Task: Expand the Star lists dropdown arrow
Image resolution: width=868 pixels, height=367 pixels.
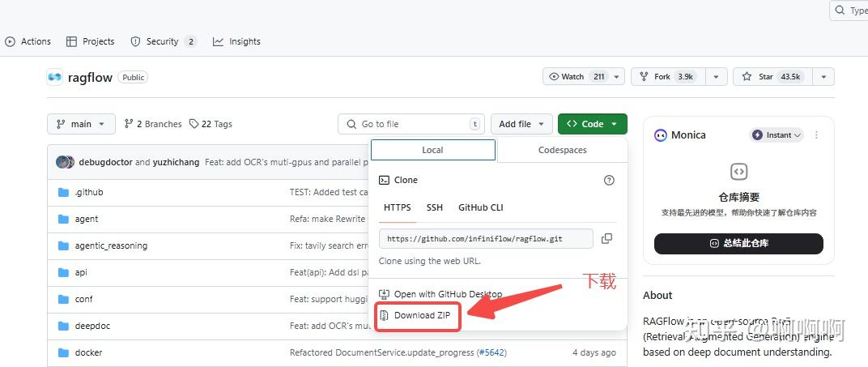Action: tap(824, 77)
